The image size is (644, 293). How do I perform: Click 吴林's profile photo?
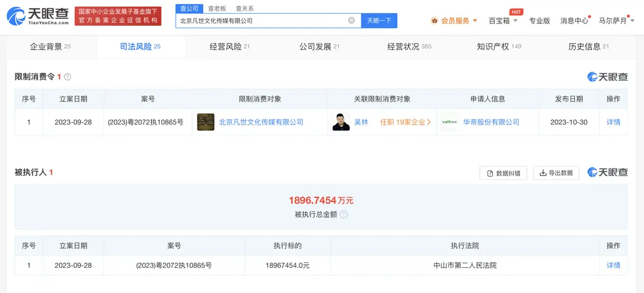(341, 122)
